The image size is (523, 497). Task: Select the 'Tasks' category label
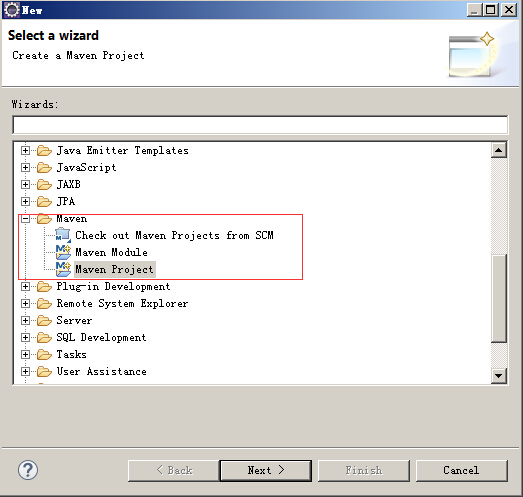point(71,355)
